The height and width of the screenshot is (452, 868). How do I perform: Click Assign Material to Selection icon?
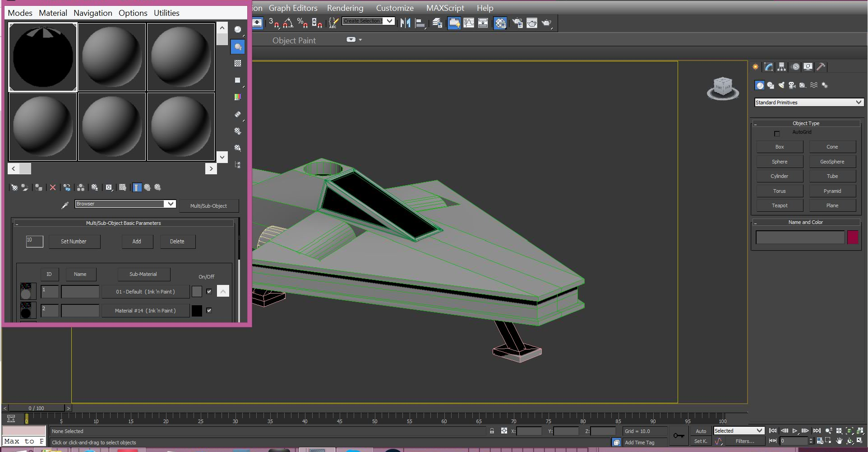(39, 187)
